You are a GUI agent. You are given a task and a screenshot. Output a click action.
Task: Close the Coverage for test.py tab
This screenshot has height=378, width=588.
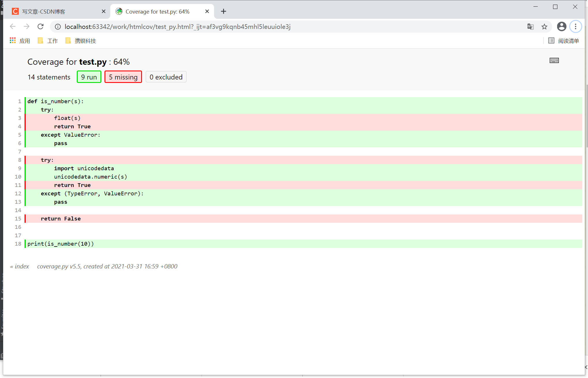click(207, 11)
